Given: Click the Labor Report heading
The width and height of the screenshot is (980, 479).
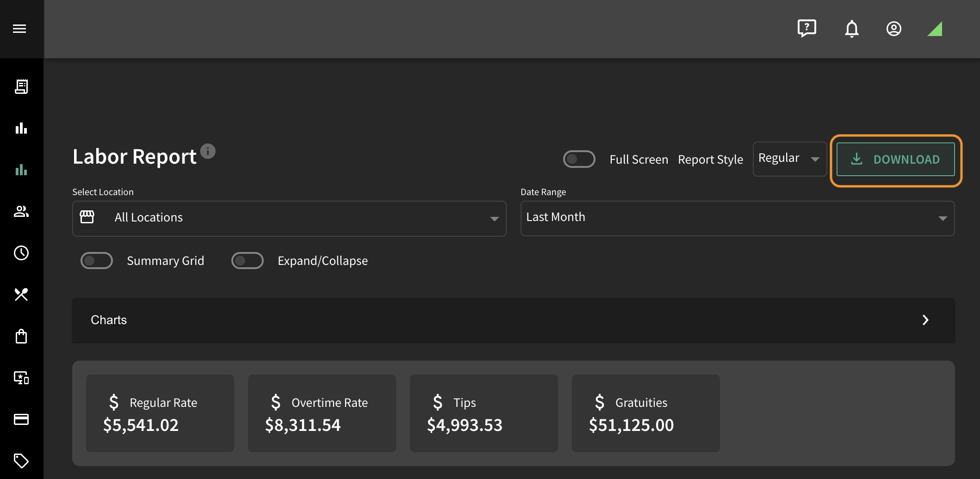Looking at the screenshot, I should tap(135, 156).
